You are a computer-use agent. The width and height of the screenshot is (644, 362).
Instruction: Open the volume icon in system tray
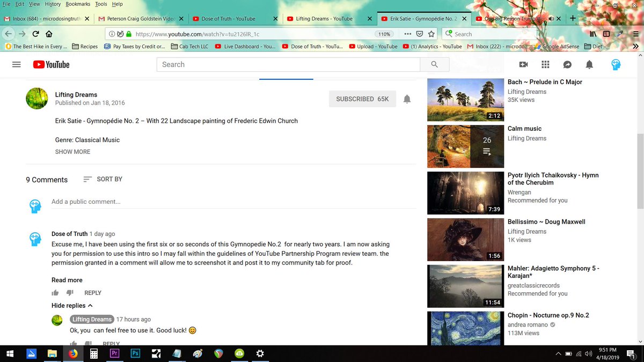pyautogui.click(x=589, y=353)
